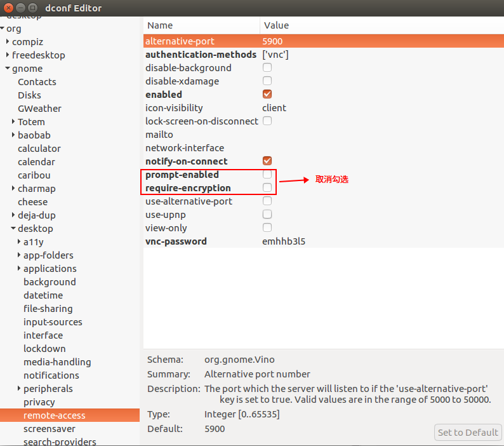Expand the peripherals tree node

point(19,388)
